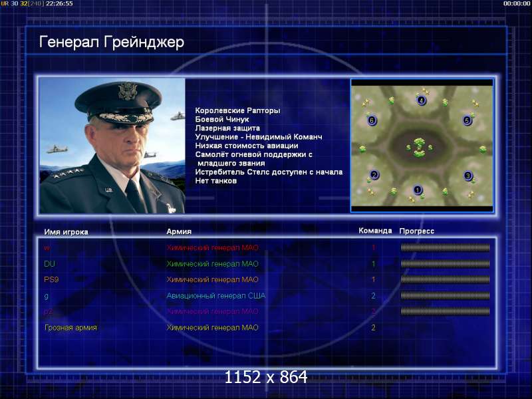This screenshot has width=532, height=399.
Task: Click the 'Нет танков' line
Action: [x=215, y=181]
